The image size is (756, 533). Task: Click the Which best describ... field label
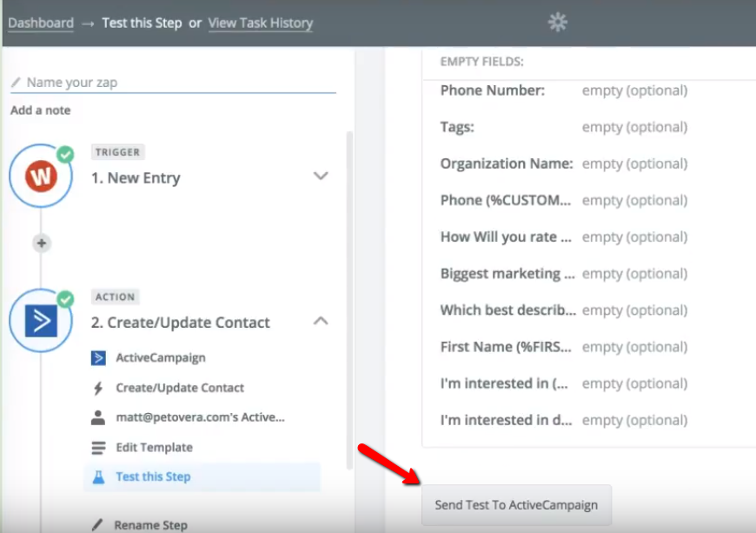point(507,310)
